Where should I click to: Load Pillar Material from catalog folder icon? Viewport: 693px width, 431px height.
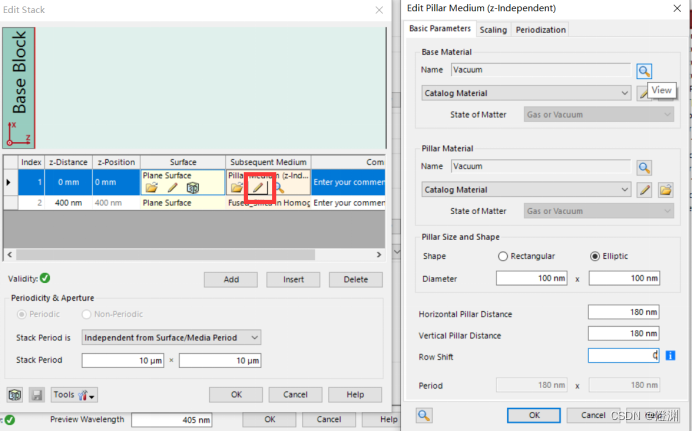point(665,190)
